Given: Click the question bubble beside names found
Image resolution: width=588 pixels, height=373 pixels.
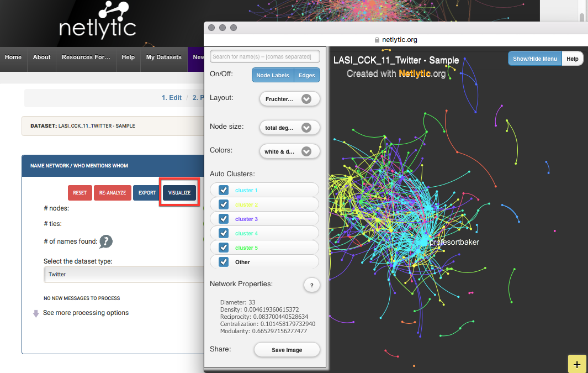Looking at the screenshot, I should [105, 241].
